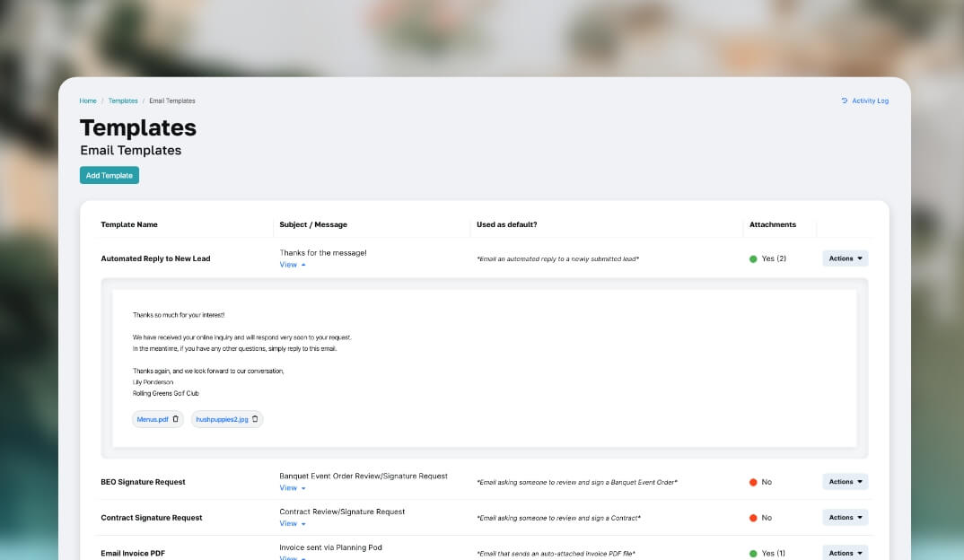The image size is (964, 560).
Task: Expand View for Email Invoice PDF
Action: [x=293, y=557]
